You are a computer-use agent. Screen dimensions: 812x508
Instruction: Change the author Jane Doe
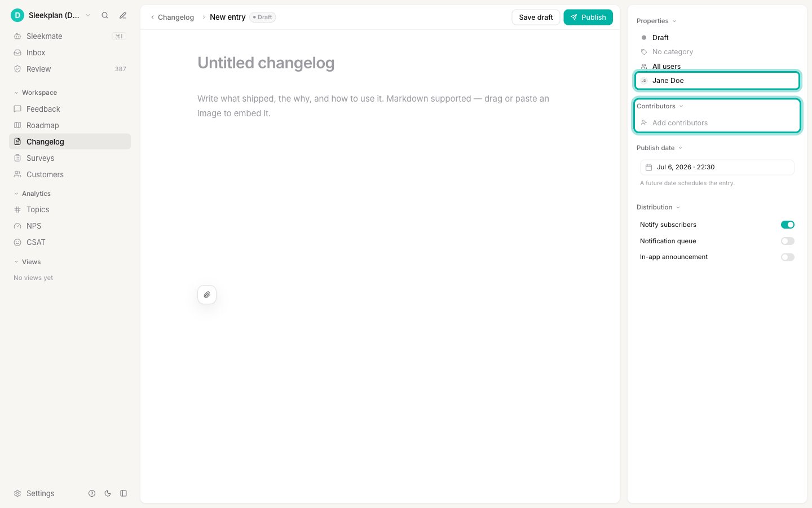pos(717,81)
